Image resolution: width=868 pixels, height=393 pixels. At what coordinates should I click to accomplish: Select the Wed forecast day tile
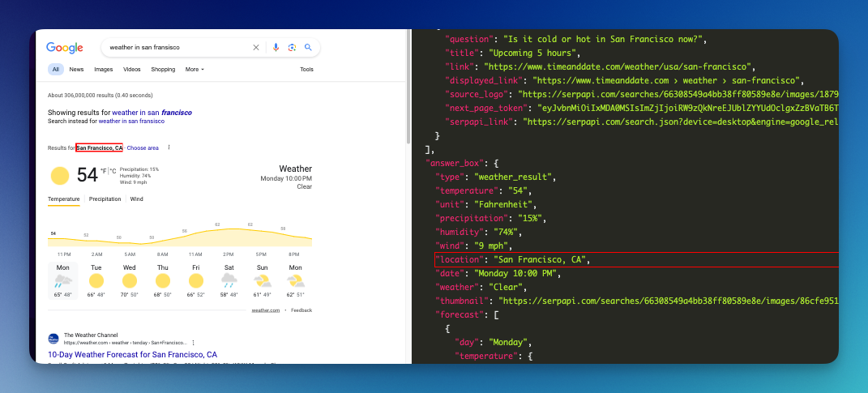(x=130, y=280)
